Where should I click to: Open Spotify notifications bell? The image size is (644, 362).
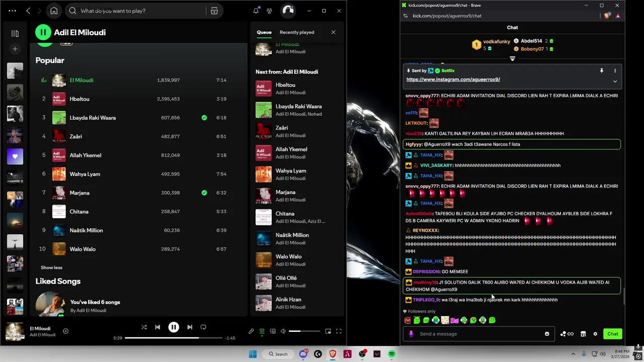(x=256, y=11)
